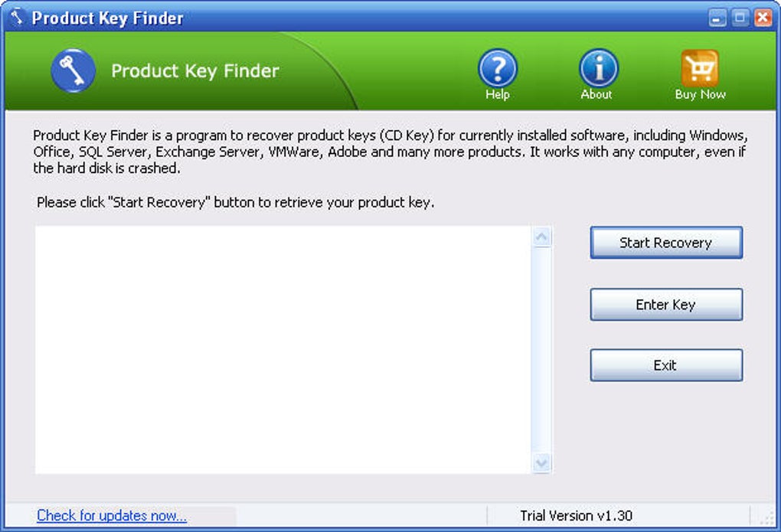Click inside the empty results list box

tap(283, 350)
